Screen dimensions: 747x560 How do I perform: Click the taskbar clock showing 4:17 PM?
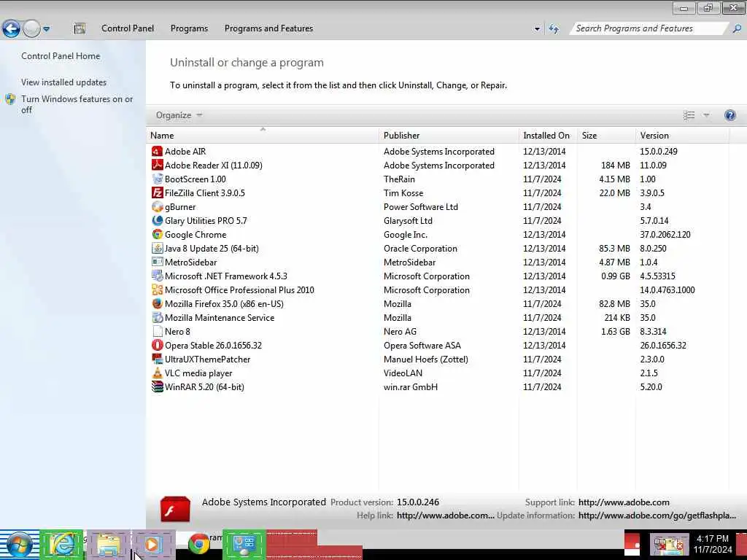(x=713, y=544)
